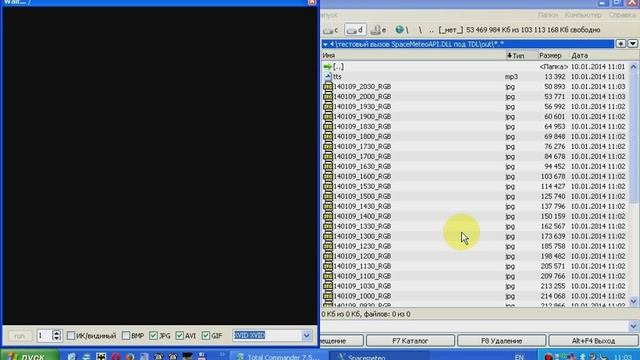
Task: Click icon of 140109_1400_RGB file
Action: pos(328,216)
